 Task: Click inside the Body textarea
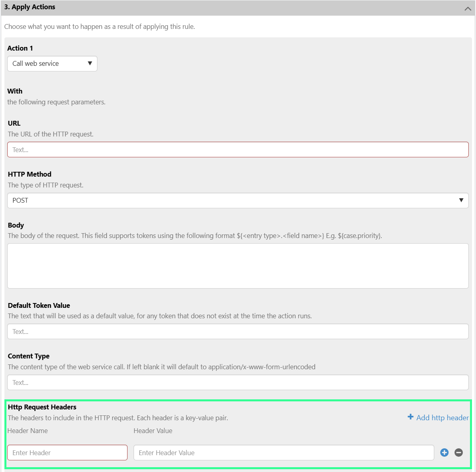(x=238, y=265)
